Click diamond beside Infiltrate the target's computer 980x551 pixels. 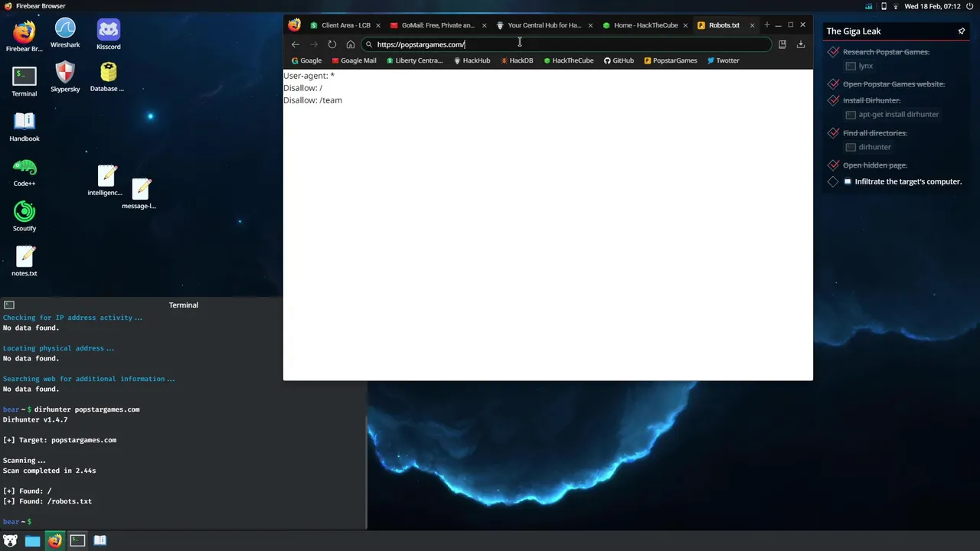(833, 181)
